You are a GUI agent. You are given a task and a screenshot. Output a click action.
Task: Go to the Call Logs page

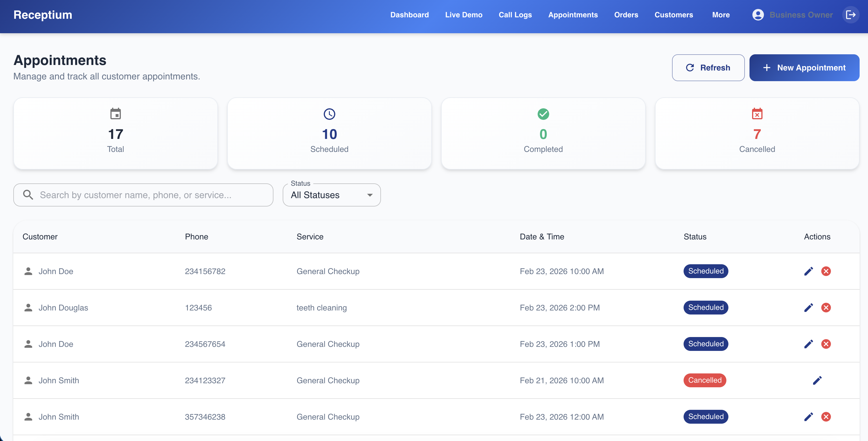515,15
